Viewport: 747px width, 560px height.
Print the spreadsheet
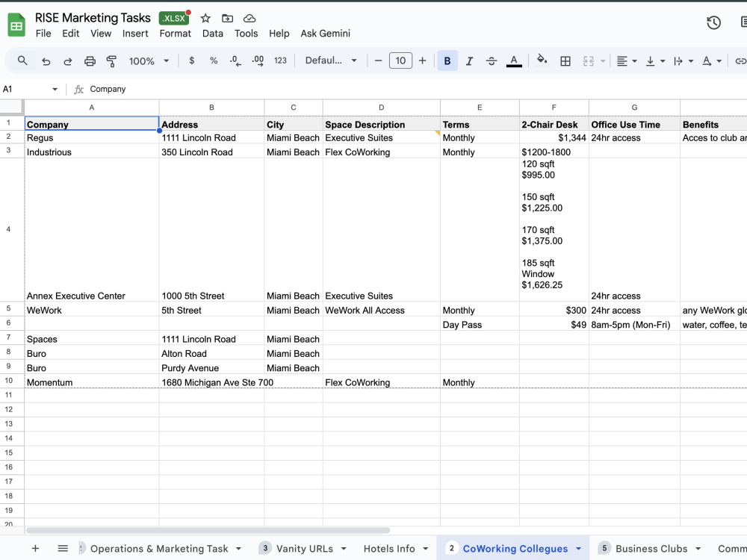point(90,61)
